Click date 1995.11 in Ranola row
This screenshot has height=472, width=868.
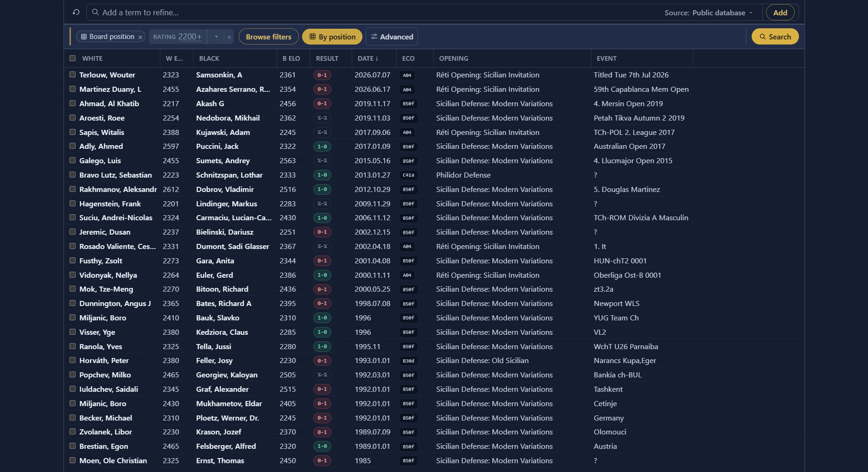[x=367, y=346]
